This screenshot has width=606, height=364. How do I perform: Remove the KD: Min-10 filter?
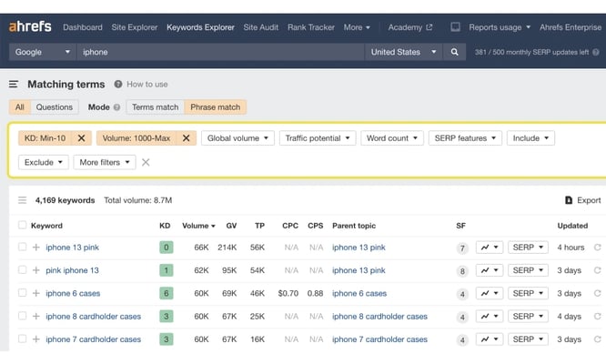pos(81,138)
